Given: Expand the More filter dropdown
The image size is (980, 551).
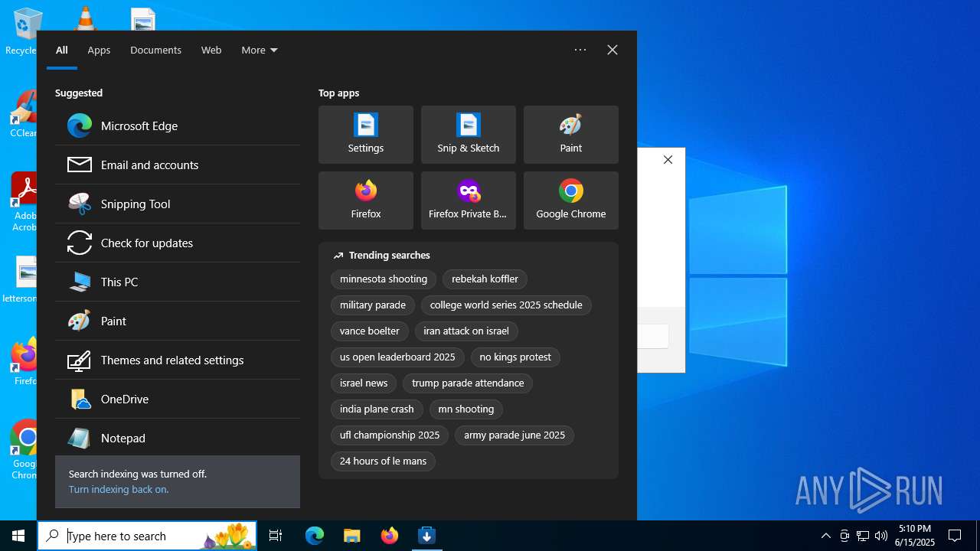Looking at the screenshot, I should point(260,51).
